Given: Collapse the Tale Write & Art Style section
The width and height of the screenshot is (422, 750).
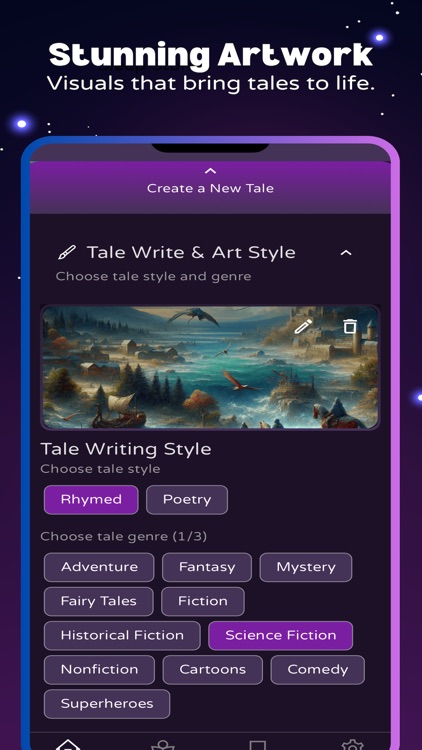Looking at the screenshot, I should point(345,253).
